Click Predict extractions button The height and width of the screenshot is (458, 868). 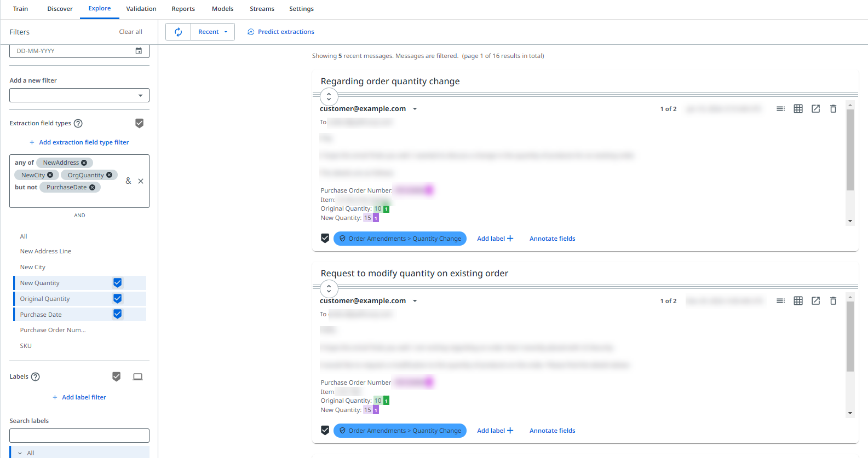[x=281, y=32]
